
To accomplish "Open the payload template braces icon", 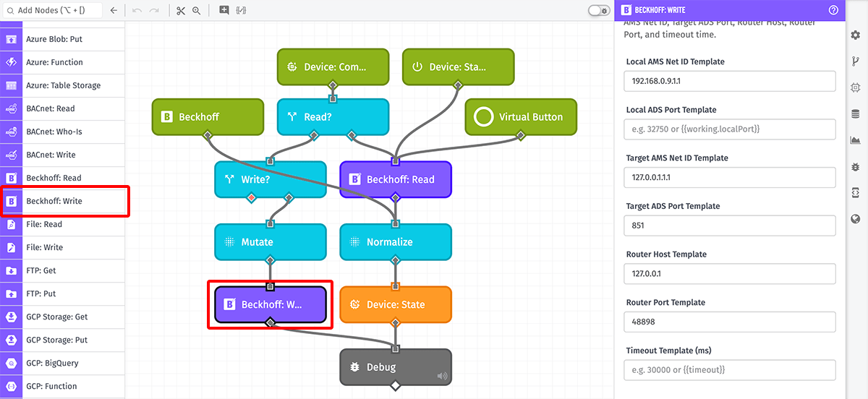I will click(x=241, y=11).
